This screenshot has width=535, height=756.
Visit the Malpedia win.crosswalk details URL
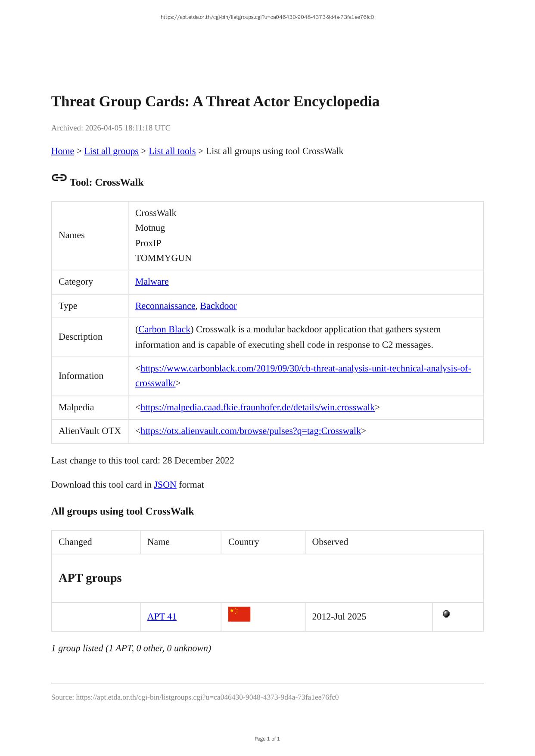pos(257,407)
